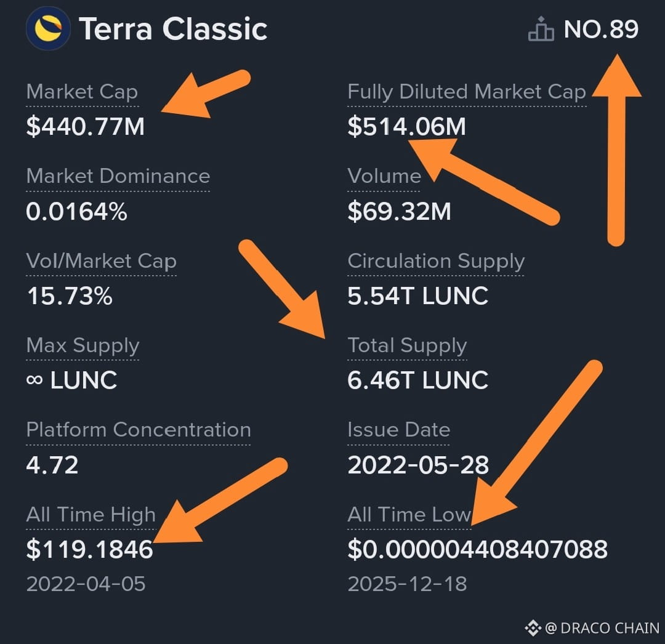The width and height of the screenshot is (665, 644).
Task: Click the Terra Classic coin logo
Action: [x=48, y=28]
